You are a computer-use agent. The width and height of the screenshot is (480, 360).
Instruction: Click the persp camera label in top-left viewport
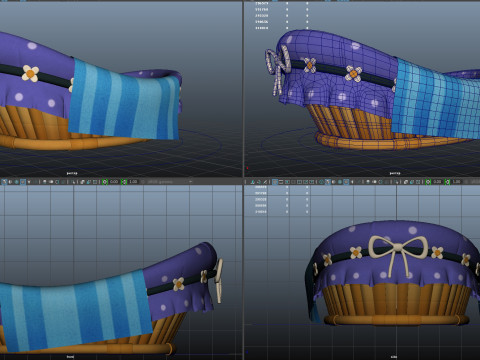tap(72, 173)
